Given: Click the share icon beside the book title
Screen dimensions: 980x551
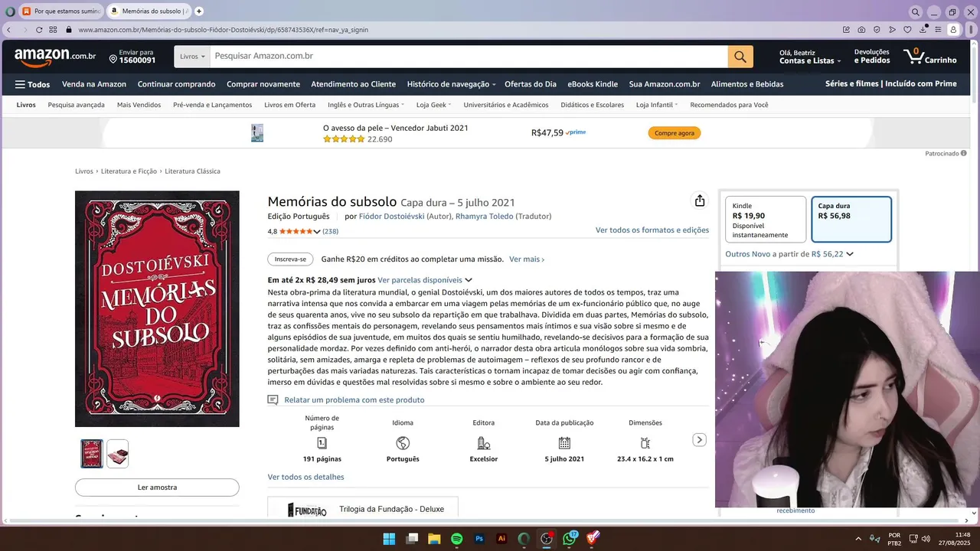Looking at the screenshot, I should (699, 201).
